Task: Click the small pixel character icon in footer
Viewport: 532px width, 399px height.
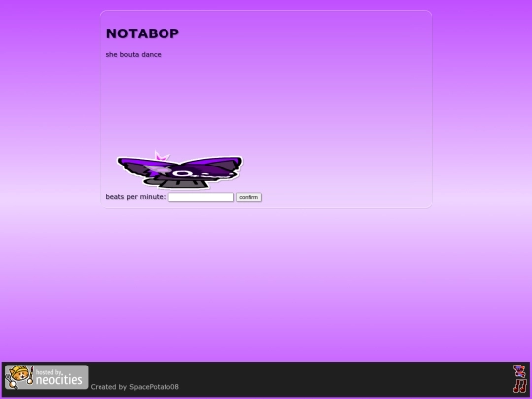Action: pos(519,371)
